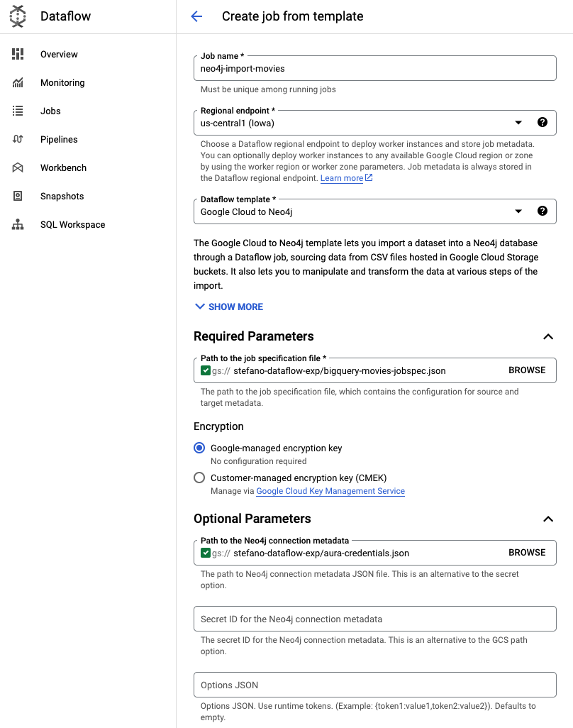Click the help icon beside Dataflow template
573x728 pixels.
(x=543, y=211)
